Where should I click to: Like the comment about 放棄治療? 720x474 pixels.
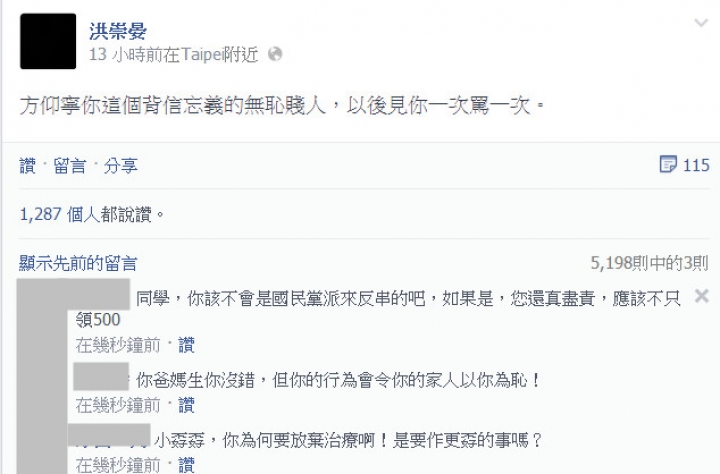pyautogui.click(x=186, y=464)
